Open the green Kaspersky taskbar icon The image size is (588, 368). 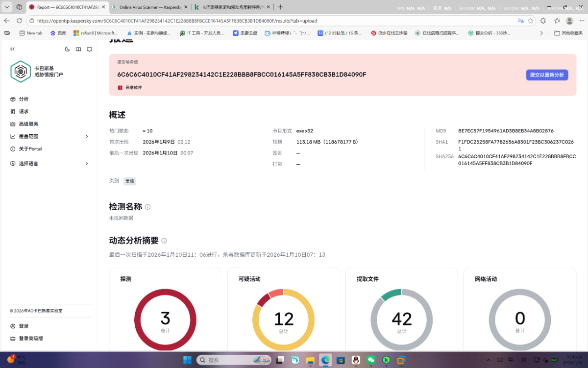pos(386,360)
